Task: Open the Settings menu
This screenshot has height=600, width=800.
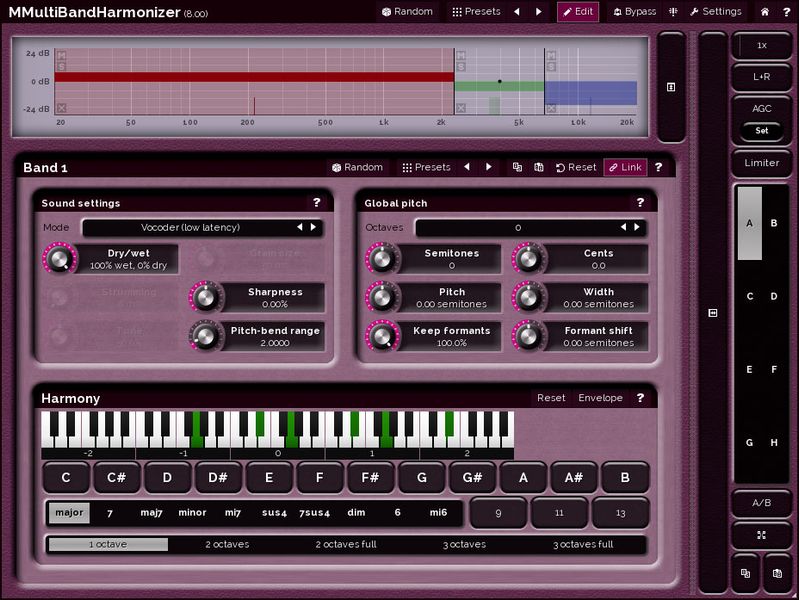Action: point(715,11)
